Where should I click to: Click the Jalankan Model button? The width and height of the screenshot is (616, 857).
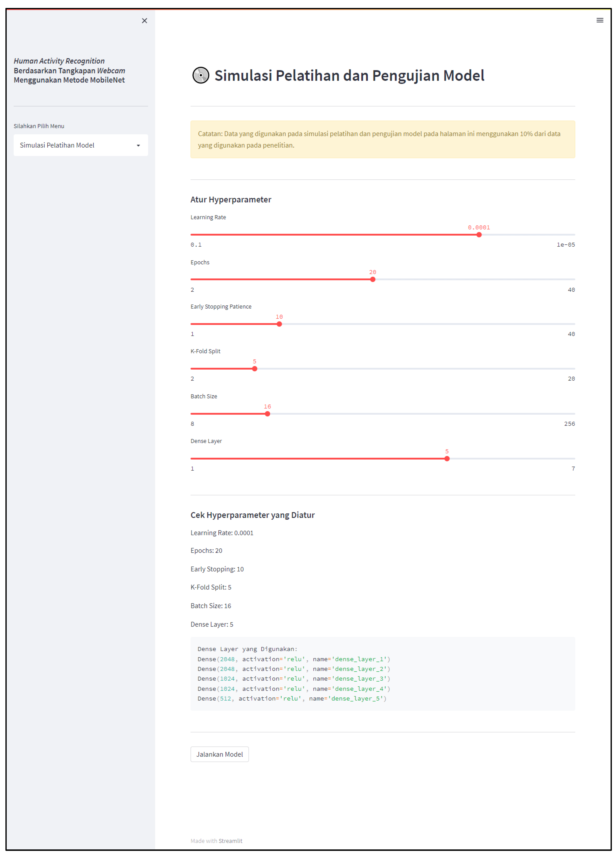coord(219,754)
